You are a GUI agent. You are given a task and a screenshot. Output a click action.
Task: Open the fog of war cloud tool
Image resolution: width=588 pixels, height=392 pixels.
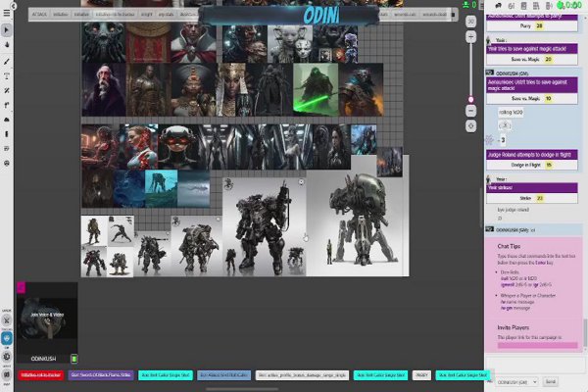(7, 120)
